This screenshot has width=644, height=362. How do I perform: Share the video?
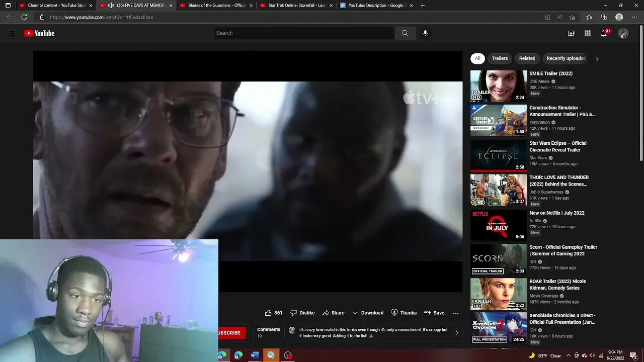333,313
